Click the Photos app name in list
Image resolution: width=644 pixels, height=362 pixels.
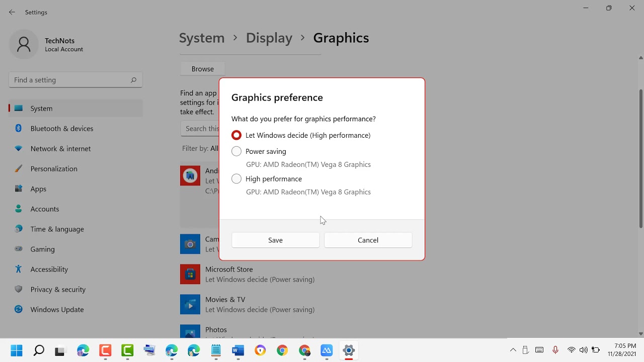216,330
